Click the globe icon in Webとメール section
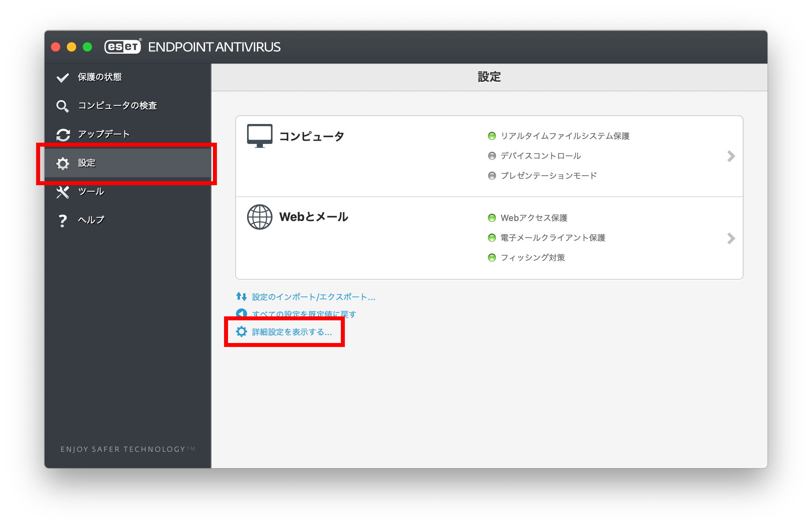This screenshot has width=812, height=527. 260,217
